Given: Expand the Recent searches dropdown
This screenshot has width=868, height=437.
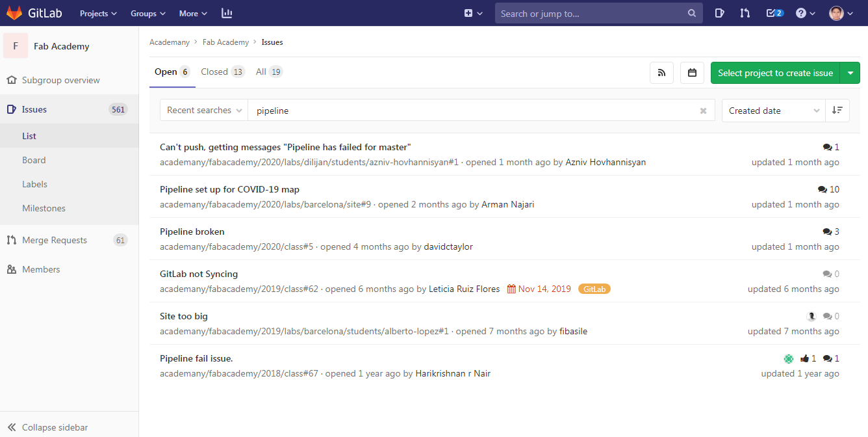Looking at the screenshot, I should tap(204, 111).
